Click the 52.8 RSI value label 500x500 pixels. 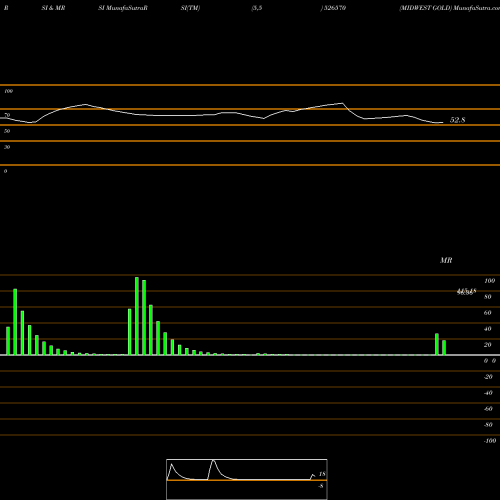457,120
